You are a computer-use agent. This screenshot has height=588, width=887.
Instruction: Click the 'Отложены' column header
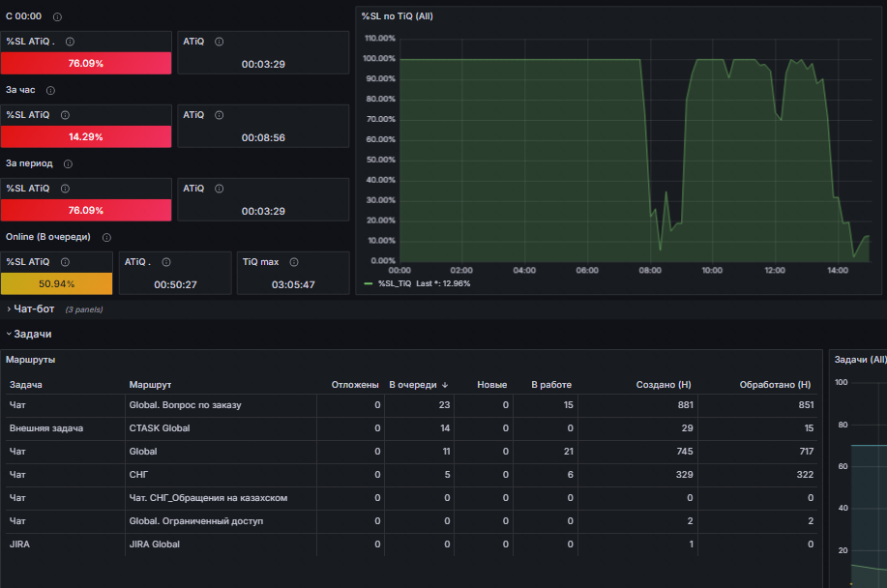click(x=355, y=385)
